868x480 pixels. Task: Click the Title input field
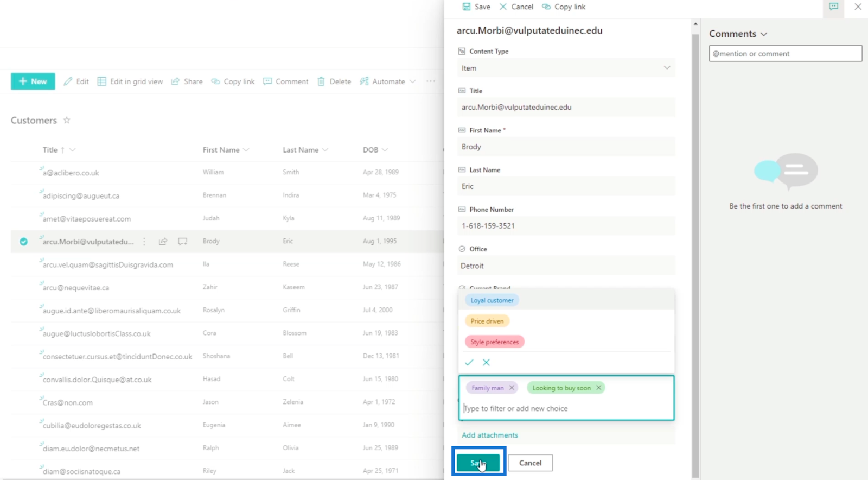coord(566,107)
